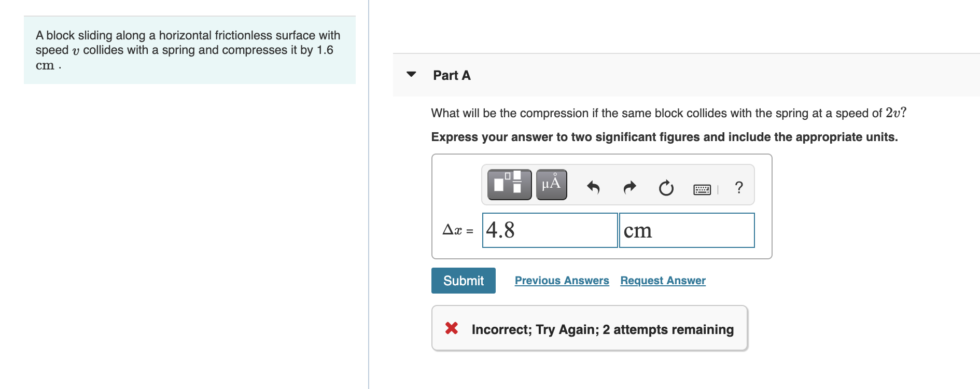
Task: Click the value field containing 4.8
Action: pyautogui.click(x=550, y=230)
